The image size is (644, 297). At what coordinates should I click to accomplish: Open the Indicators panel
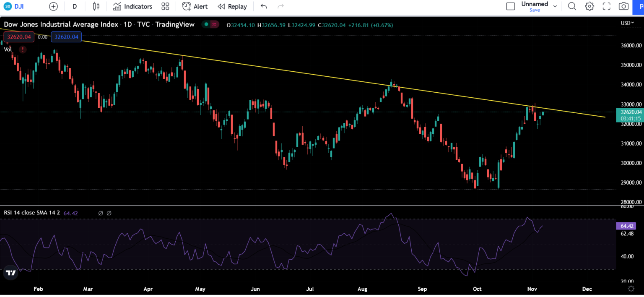tap(132, 6)
